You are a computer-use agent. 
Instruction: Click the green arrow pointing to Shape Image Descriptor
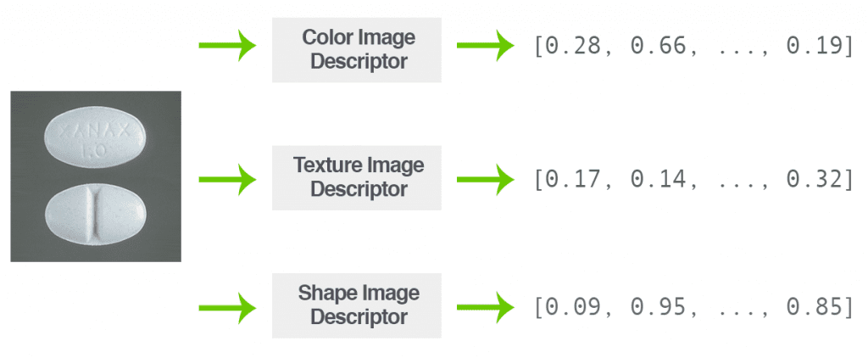[x=227, y=308]
